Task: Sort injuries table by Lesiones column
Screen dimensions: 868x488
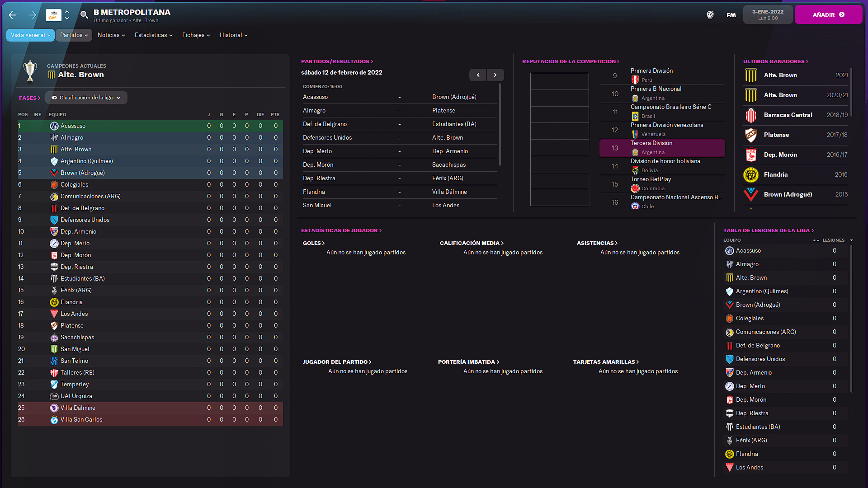Action: click(x=833, y=240)
